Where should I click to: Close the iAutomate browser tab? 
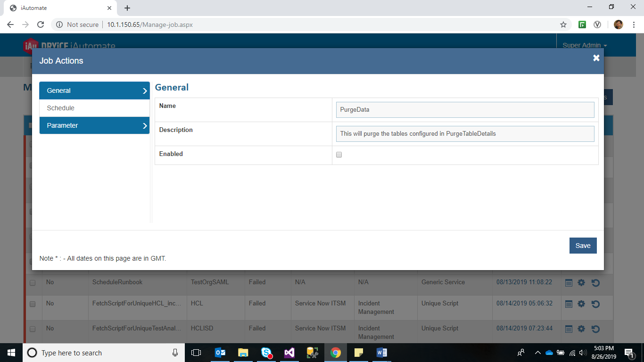[109, 8]
